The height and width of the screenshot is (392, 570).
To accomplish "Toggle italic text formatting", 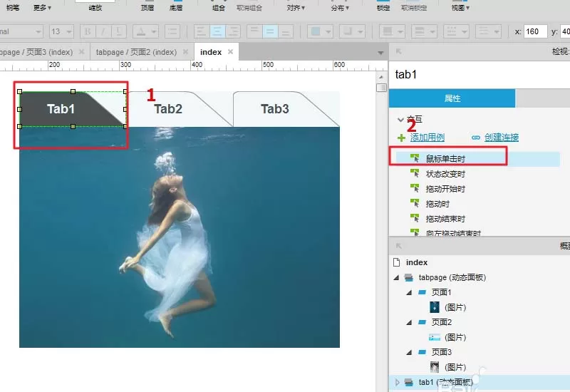I will 103,31.
